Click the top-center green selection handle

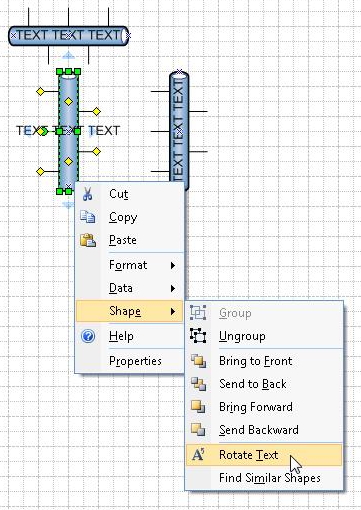pos(68,71)
